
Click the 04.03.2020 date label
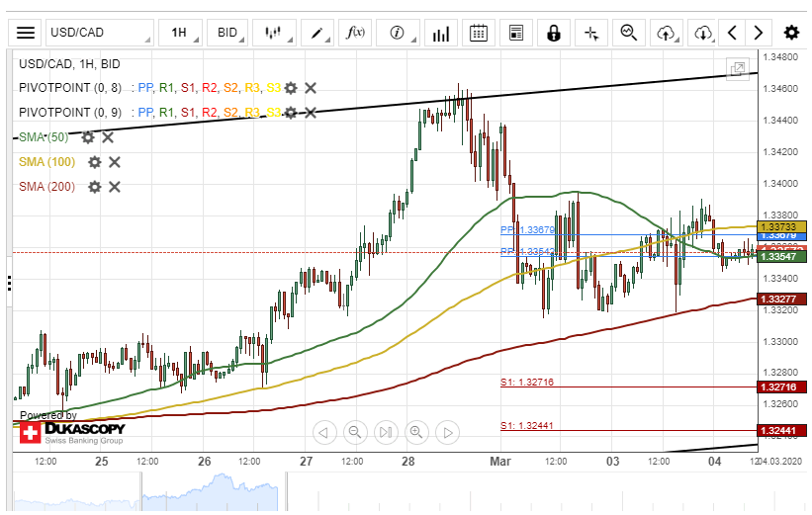(782, 462)
